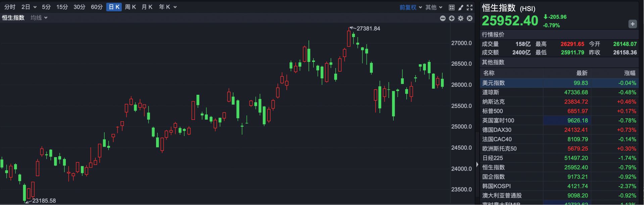The image size is (644, 205).
Task: Close the chart with X icon
Action: (469, 18)
